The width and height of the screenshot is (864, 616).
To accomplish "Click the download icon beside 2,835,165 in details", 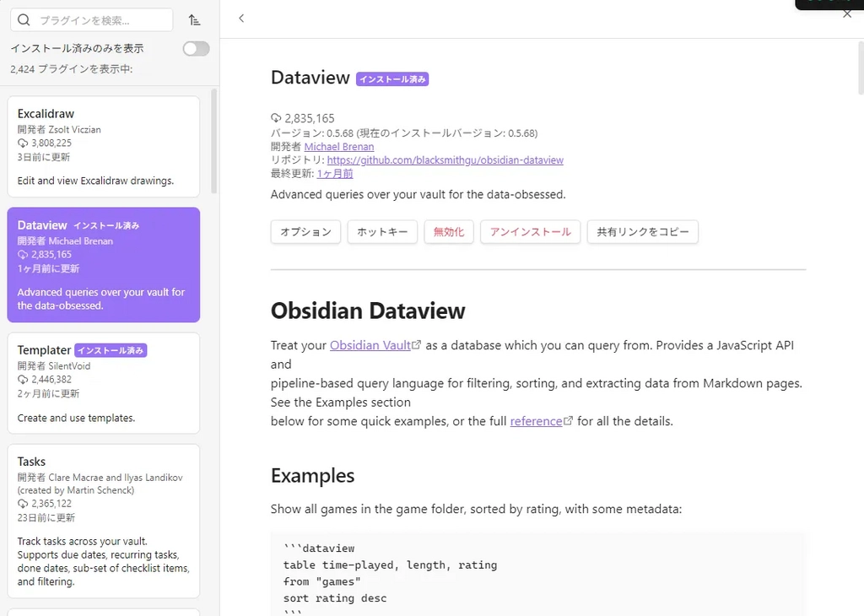I will pos(276,118).
